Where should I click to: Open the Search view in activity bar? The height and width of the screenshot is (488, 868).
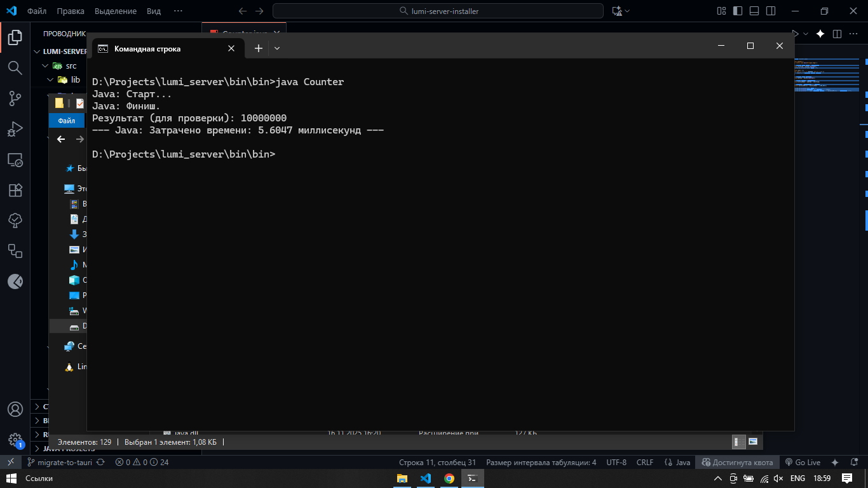pos(15,67)
